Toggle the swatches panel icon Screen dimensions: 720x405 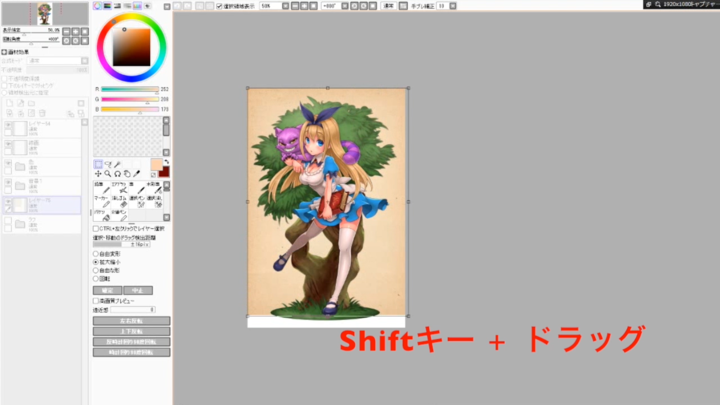137,6
